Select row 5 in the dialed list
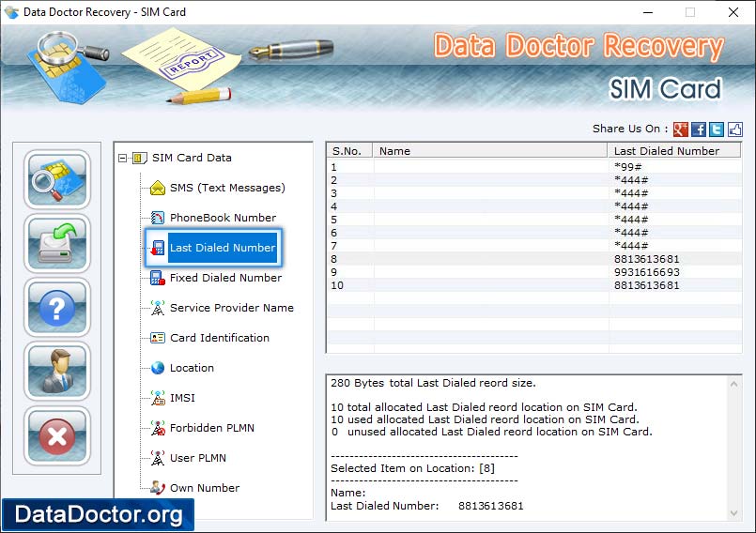The height and width of the screenshot is (533, 756). (x=534, y=220)
